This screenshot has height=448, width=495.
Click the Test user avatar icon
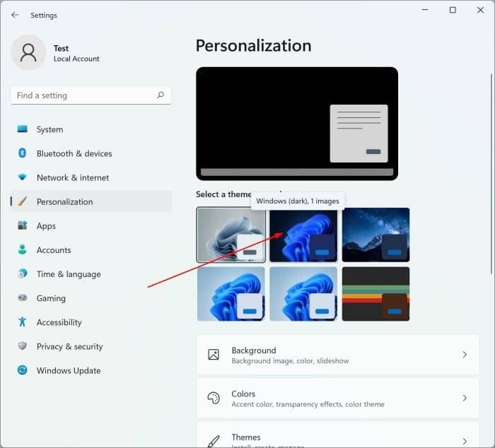tap(28, 52)
